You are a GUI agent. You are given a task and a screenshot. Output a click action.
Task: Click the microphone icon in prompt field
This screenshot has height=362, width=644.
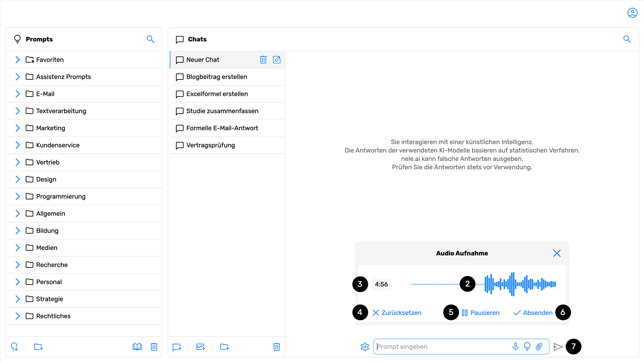(x=516, y=347)
